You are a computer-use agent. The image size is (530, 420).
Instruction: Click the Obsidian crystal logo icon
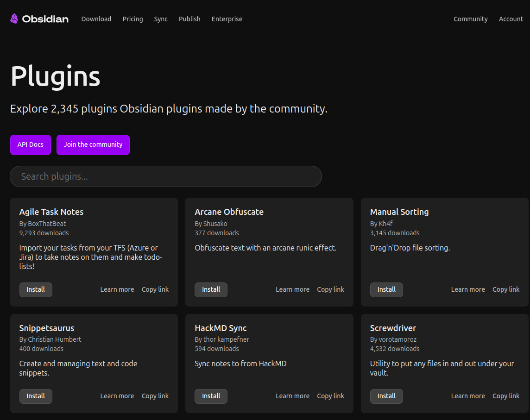pyautogui.click(x=14, y=19)
